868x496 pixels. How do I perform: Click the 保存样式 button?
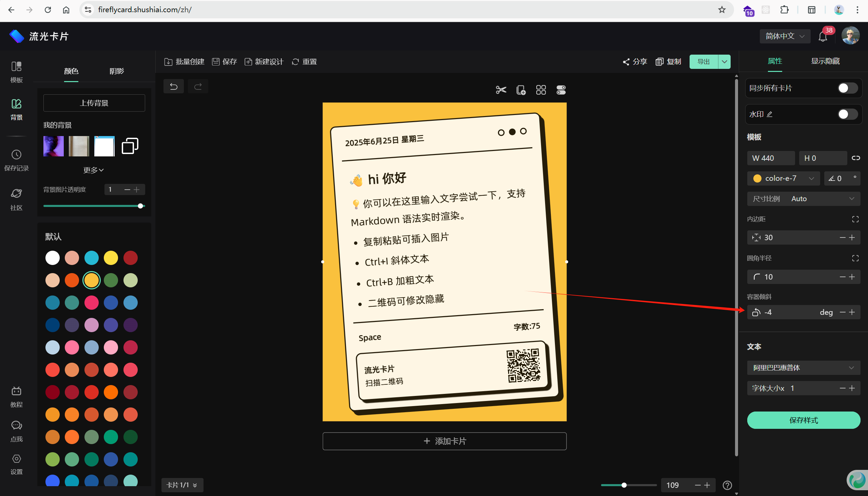[803, 420]
